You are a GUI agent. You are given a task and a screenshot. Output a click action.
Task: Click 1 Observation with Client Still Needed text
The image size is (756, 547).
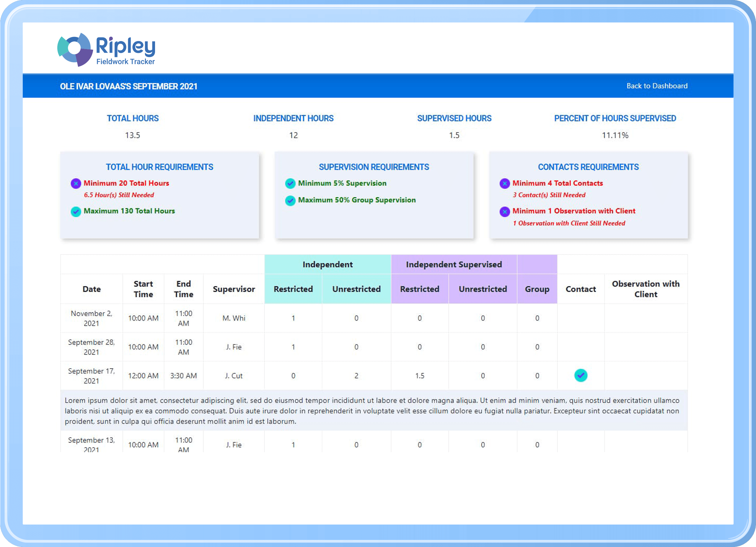[569, 223]
